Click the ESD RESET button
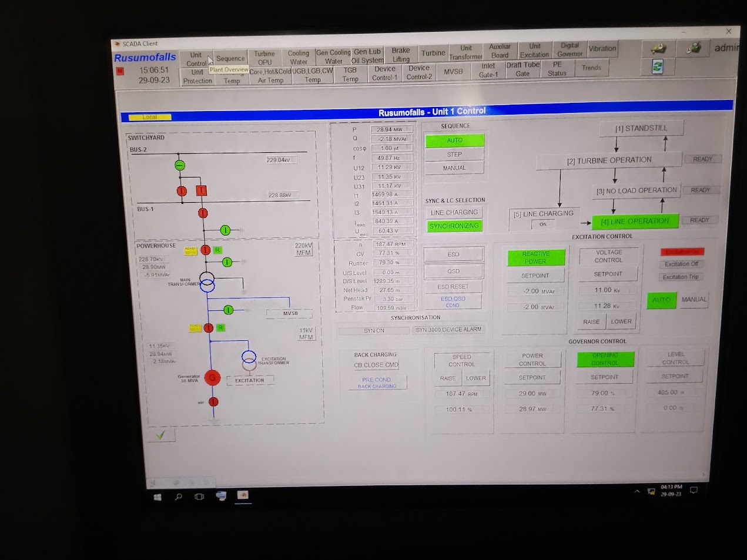The image size is (747, 560). tap(453, 287)
